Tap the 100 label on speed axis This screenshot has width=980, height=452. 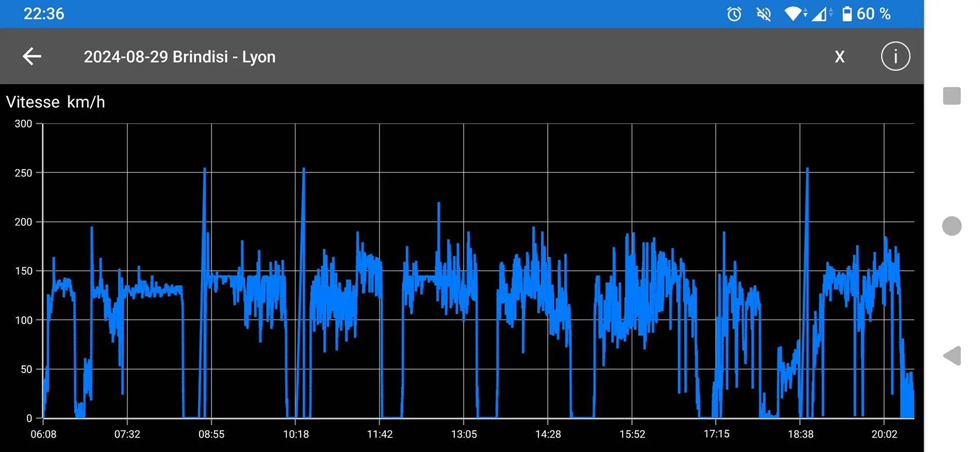(23, 320)
